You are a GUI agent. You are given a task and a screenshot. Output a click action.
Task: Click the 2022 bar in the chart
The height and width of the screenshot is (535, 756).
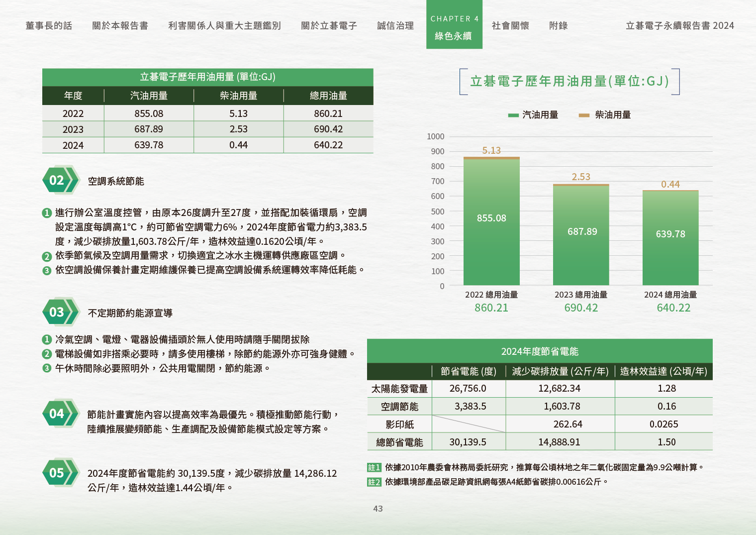tap(491, 221)
